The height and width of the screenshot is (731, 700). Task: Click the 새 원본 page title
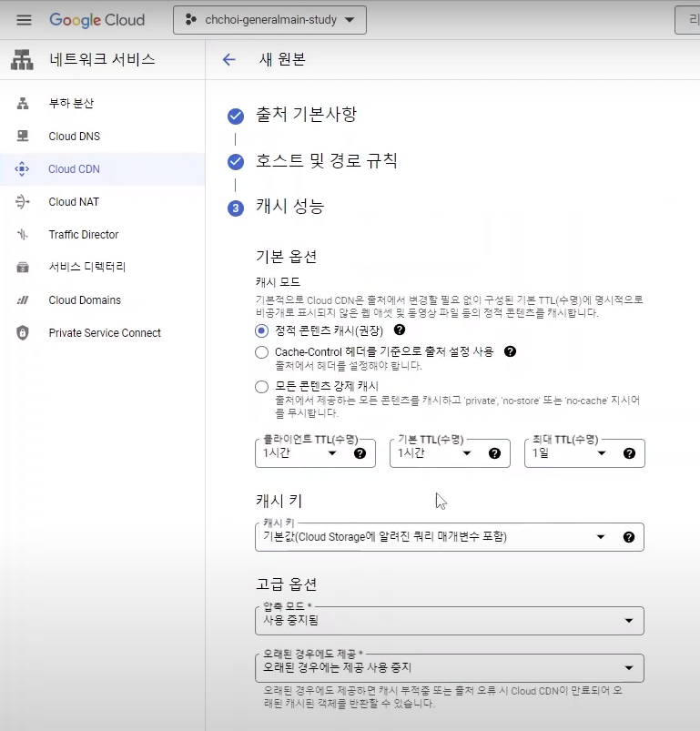pos(282,60)
